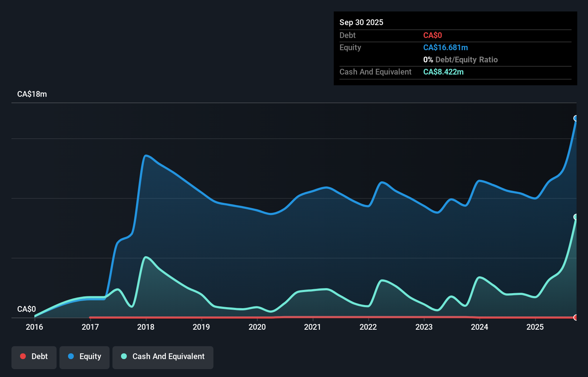The width and height of the screenshot is (588, 377).
Task: Expand the Debt/Equity Ratio row
Action: [460, 59]
